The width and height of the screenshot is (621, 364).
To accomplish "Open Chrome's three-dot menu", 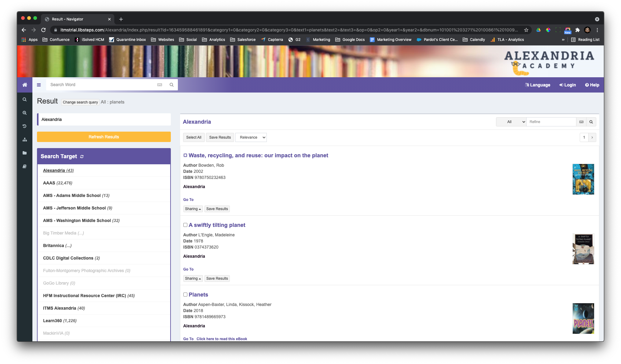I will coord(597,30).
